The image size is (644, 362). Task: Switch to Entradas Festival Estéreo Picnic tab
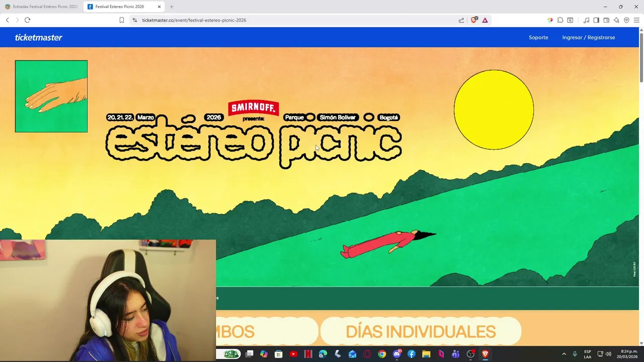pyautogui.click(x=41, y=7)
